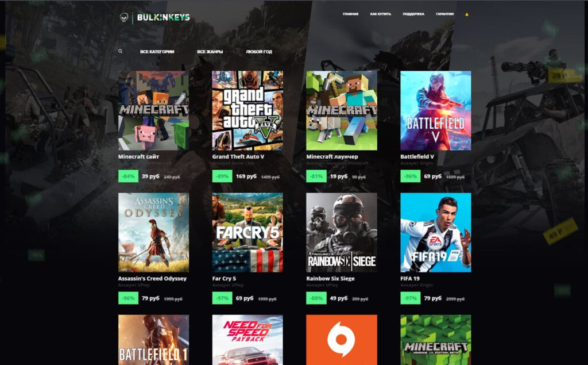Open the search magnifier icon
Image resolution: width=588 pixels, height=365 pixels.
tap(121, 52)
